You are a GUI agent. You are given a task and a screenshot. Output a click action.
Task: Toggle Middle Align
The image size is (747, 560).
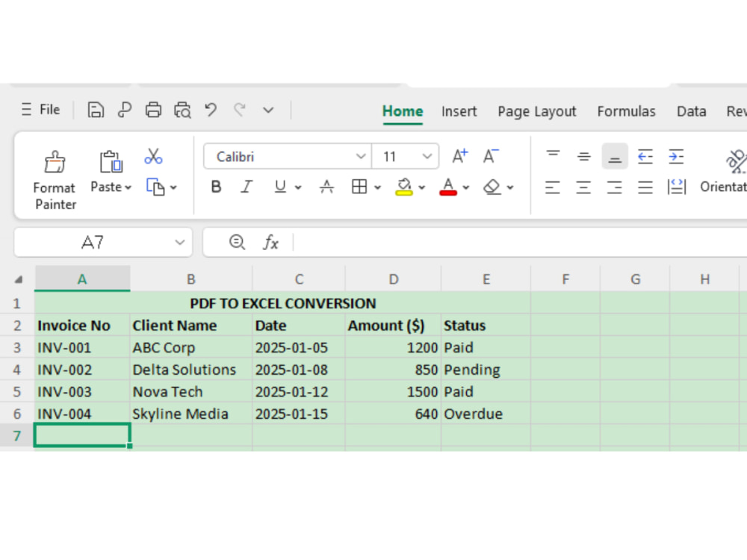click(583, 156)
